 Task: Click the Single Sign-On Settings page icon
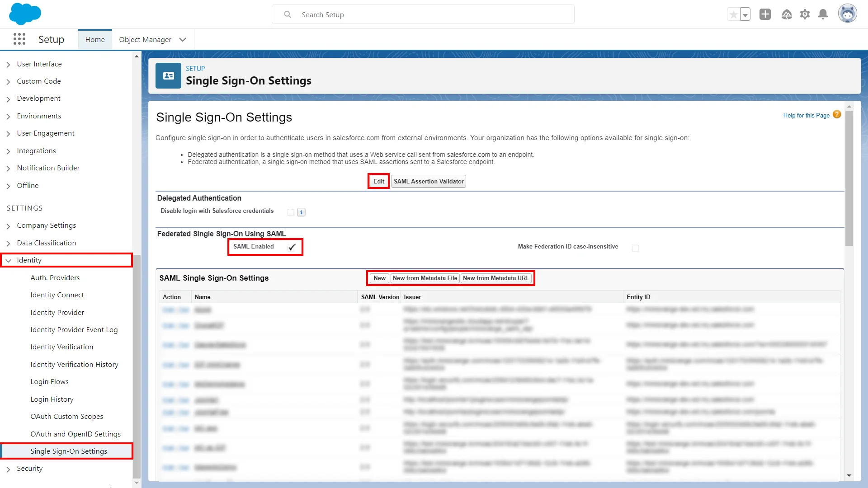point(168,75)
